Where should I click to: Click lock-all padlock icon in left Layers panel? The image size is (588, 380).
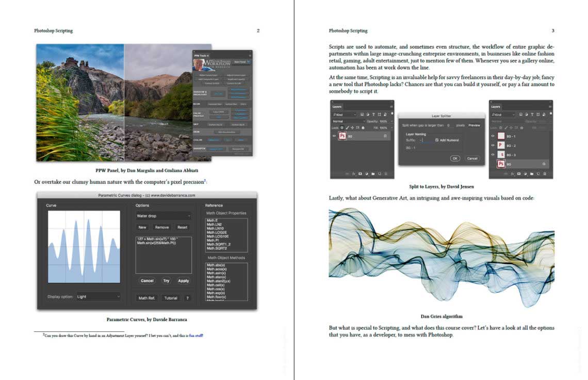[363, 128]
